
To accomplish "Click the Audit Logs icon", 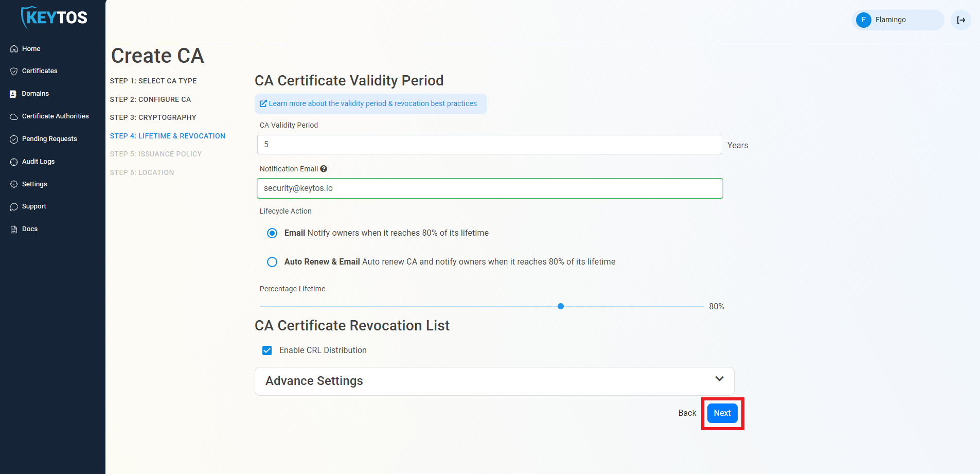I will [x=14, y=162].
